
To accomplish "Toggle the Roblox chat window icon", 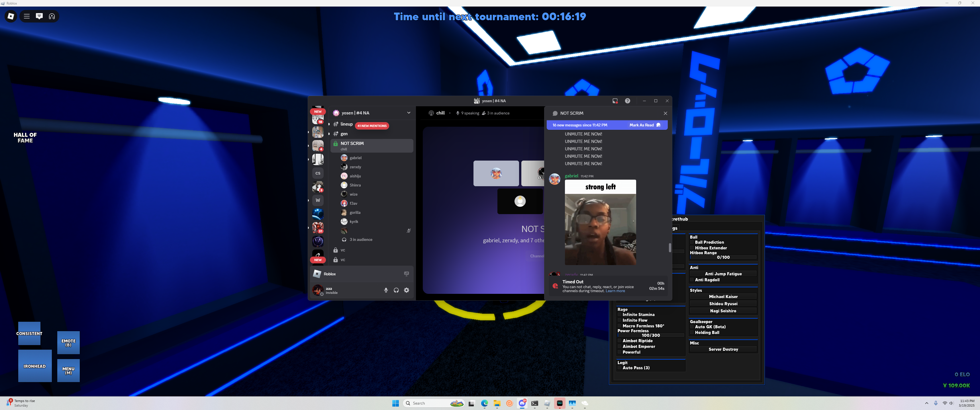I will coord(39,16).
